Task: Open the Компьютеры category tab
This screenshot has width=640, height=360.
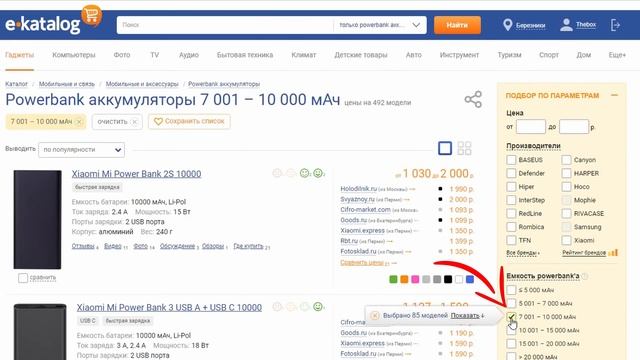Action: (x=73, y=55)
